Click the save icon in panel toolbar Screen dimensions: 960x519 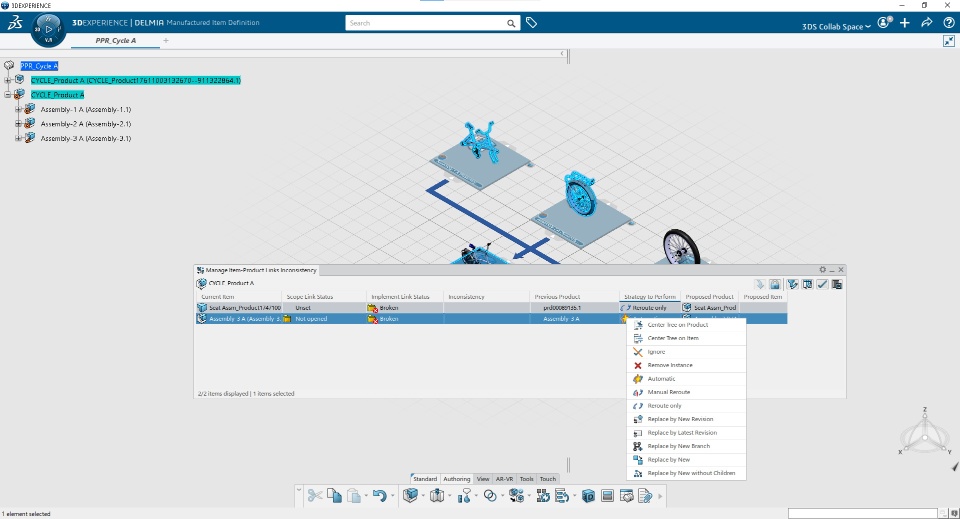tap(775, 284)
